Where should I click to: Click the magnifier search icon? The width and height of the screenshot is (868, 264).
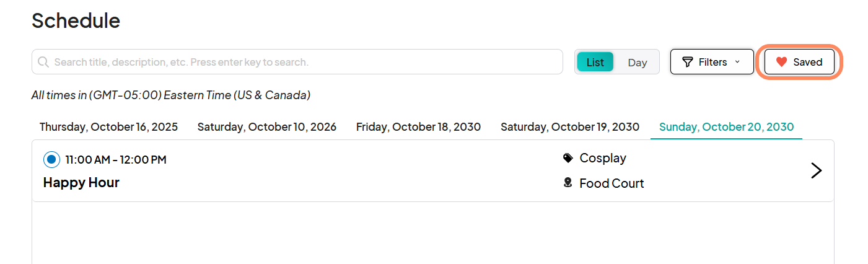click(43, 62)
